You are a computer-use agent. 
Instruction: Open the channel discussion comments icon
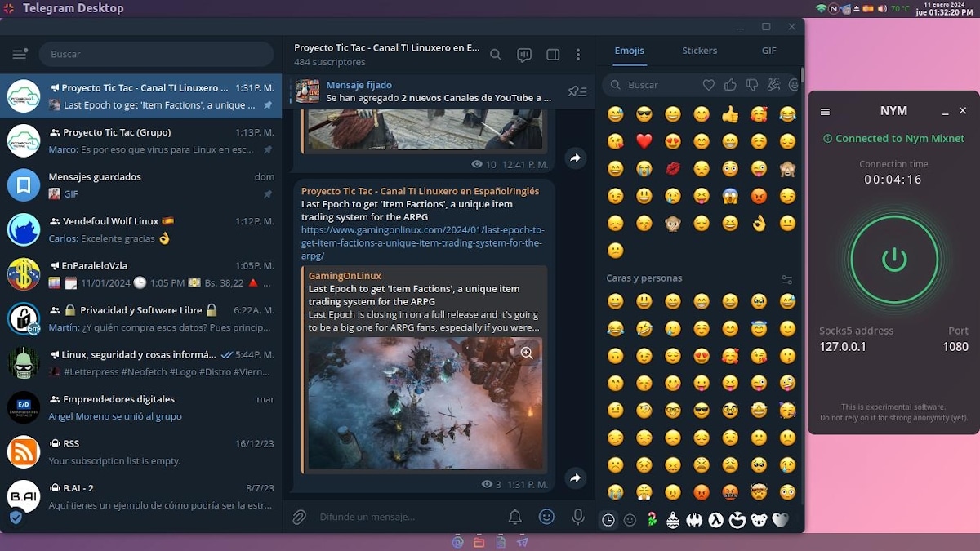coord(524,55)
